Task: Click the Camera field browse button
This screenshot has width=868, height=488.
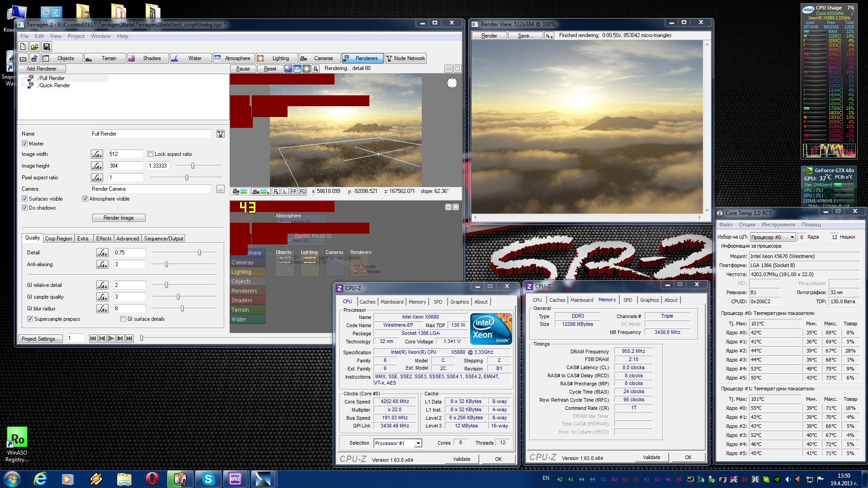Action: [220, 189]
